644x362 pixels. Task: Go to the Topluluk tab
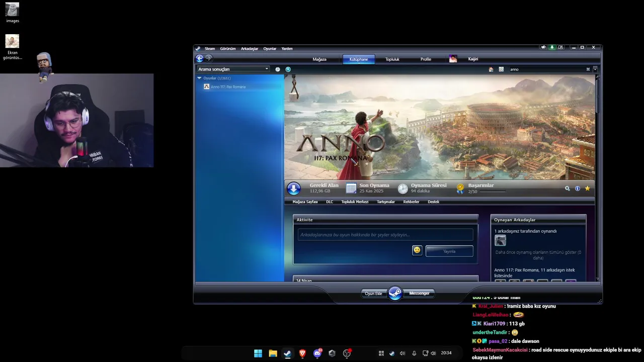pos(392,59)
